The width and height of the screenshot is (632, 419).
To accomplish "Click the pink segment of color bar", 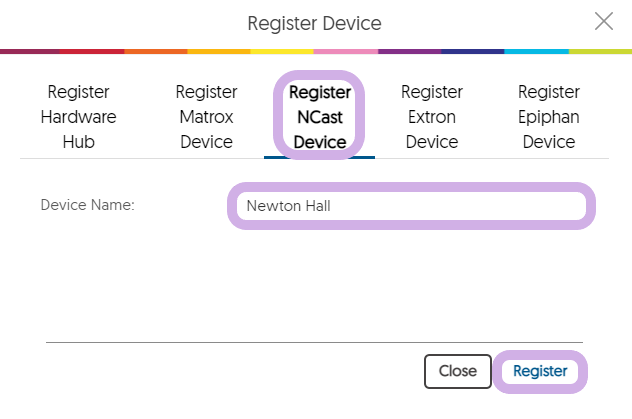I will click(x=346, y=50).
